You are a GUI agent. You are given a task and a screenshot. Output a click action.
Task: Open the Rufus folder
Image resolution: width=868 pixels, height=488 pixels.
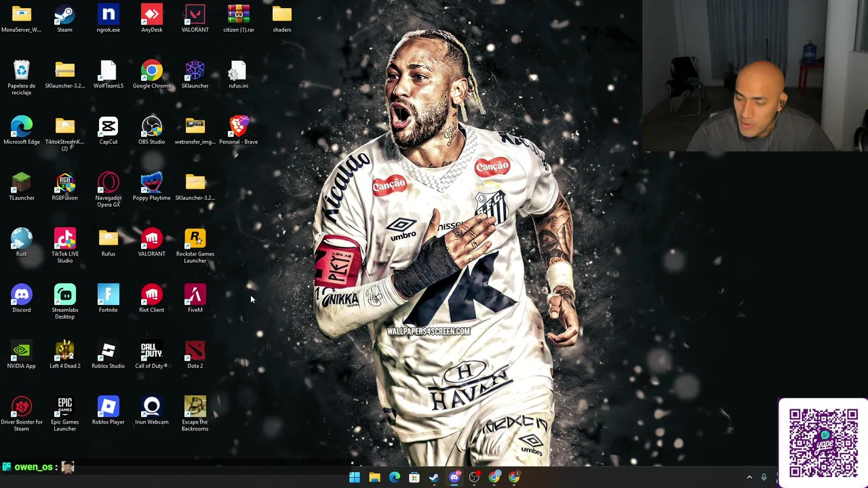coord(108,243)
